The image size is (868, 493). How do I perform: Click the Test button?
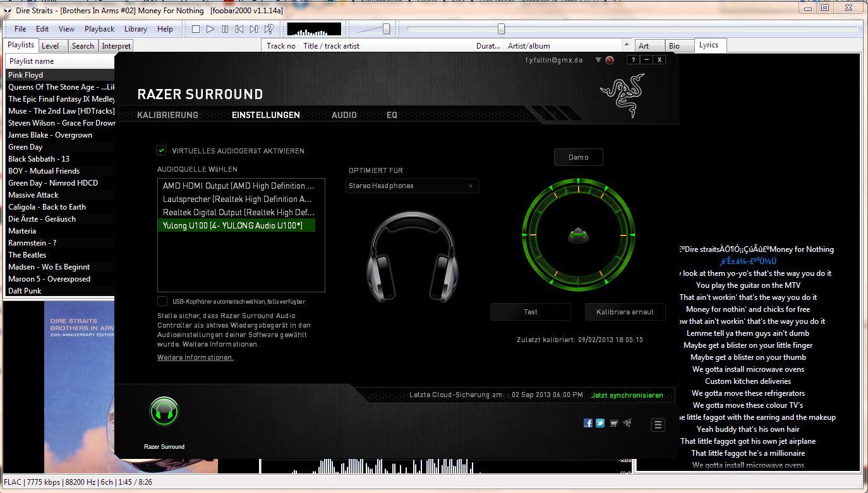tap(531, 312)
